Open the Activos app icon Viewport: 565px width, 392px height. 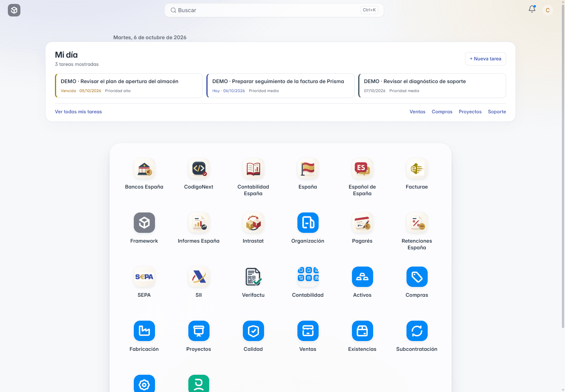coord(362,277)
